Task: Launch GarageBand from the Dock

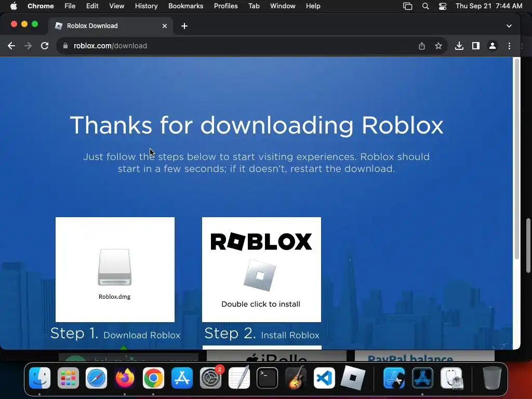Action: (x=296, y=378)
